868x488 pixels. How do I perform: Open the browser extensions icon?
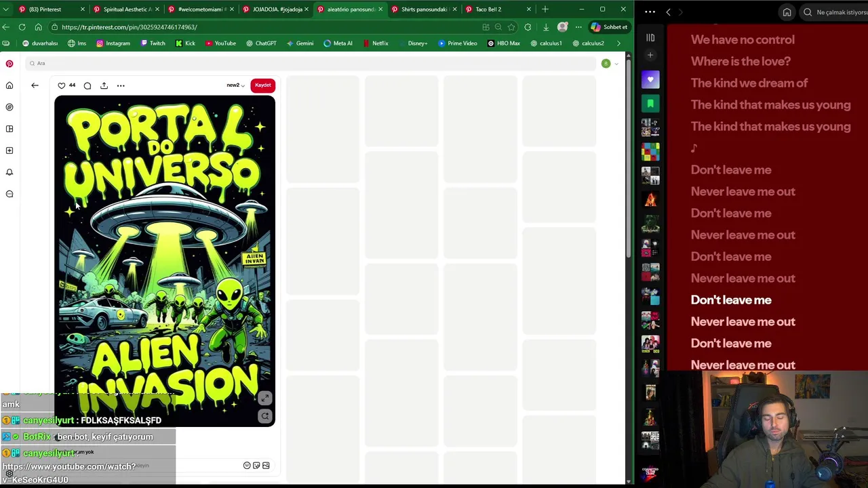coord(528,27)
